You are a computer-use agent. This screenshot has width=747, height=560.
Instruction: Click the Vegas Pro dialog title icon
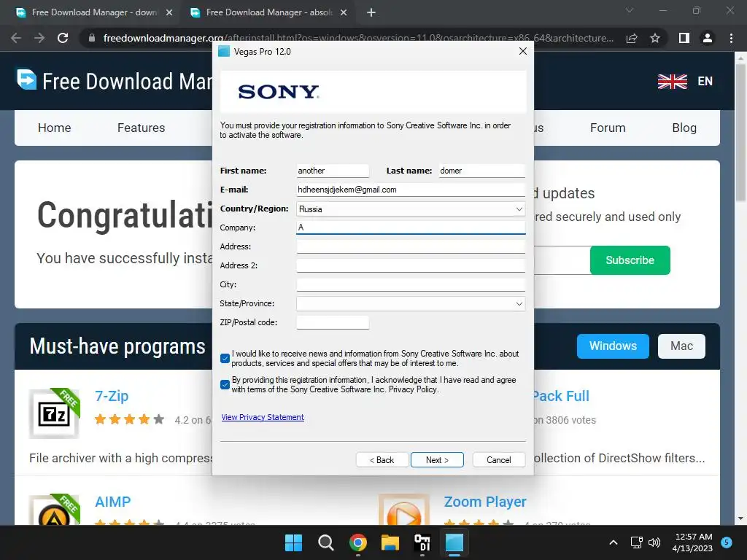224,52
